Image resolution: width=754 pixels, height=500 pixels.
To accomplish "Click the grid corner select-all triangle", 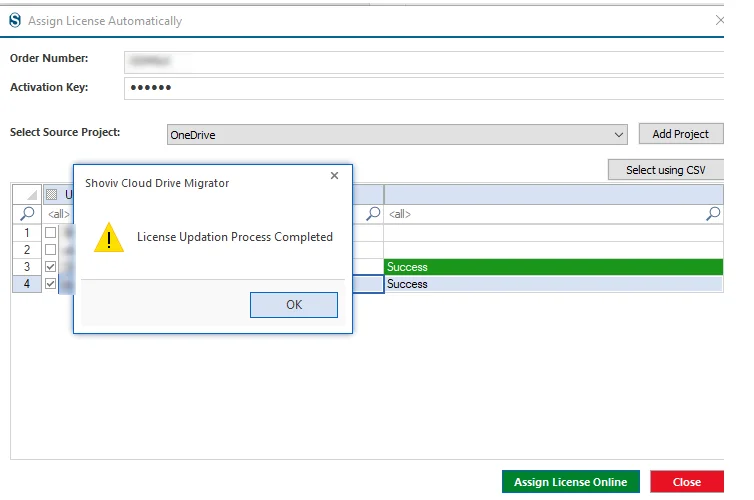I will [x=27, y=195].
